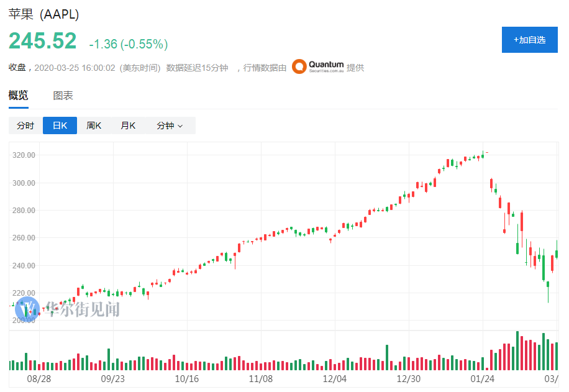Viewport: 569px width, 392px height.
Task: Click the 260.00 price axis label
Action: [24, 238]
